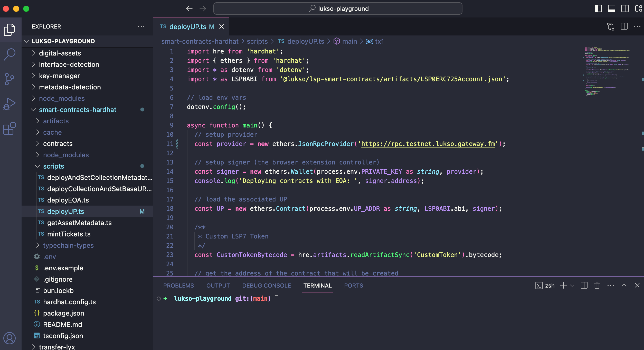Click the lukso-playground command center search box
Image resolution: width=644 pixels, height=350 pixels.
(x=338, y=9)
